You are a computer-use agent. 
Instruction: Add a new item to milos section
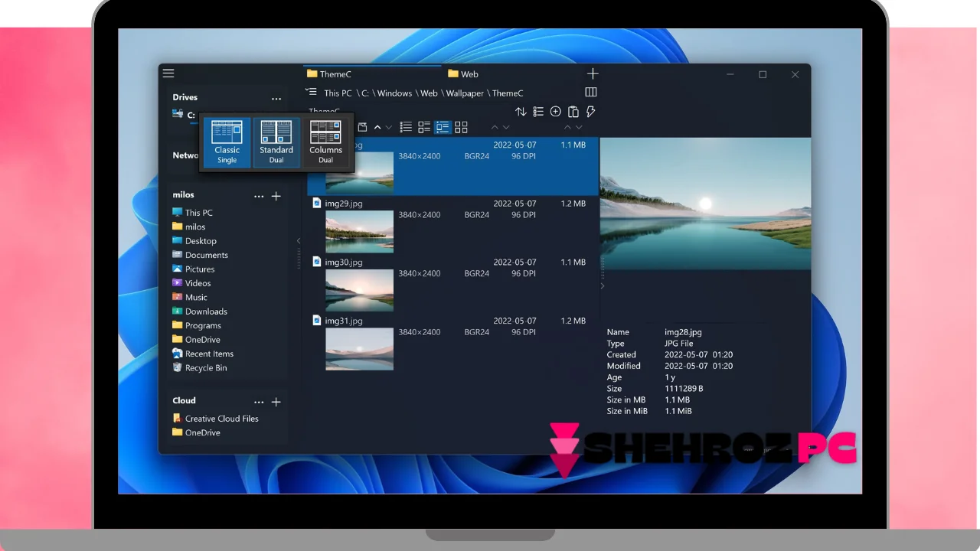tap(276, 197)
